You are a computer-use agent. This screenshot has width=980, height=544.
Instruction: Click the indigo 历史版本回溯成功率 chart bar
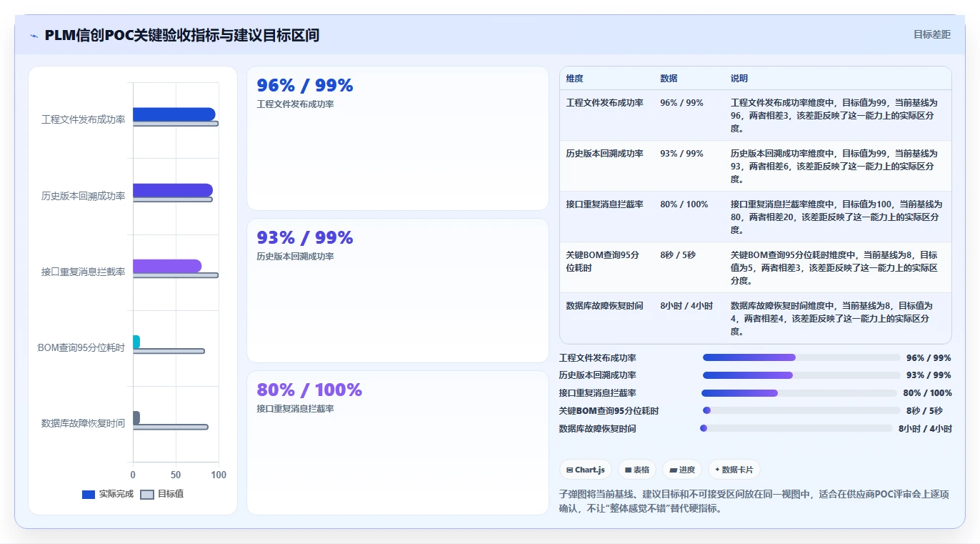(x=173, y=190)
